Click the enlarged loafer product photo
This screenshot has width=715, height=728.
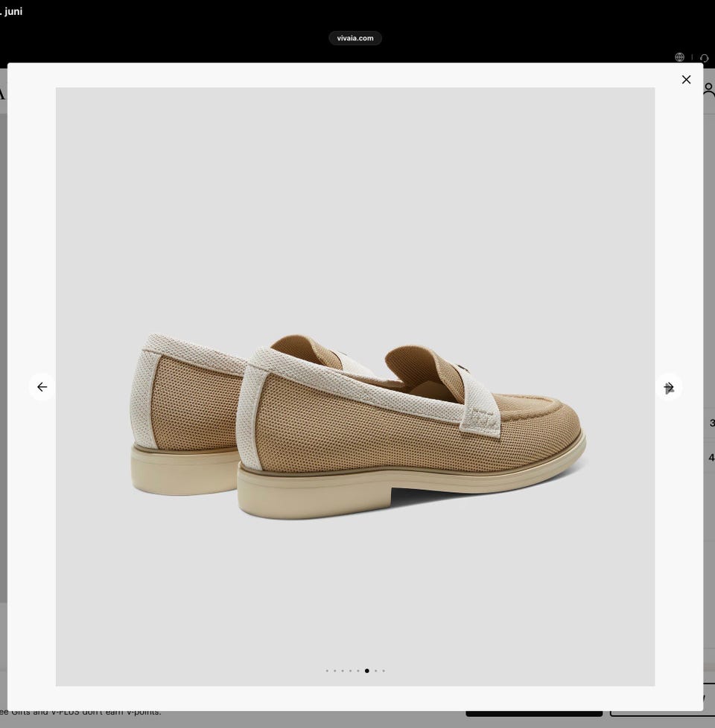(x=355, y=386)
